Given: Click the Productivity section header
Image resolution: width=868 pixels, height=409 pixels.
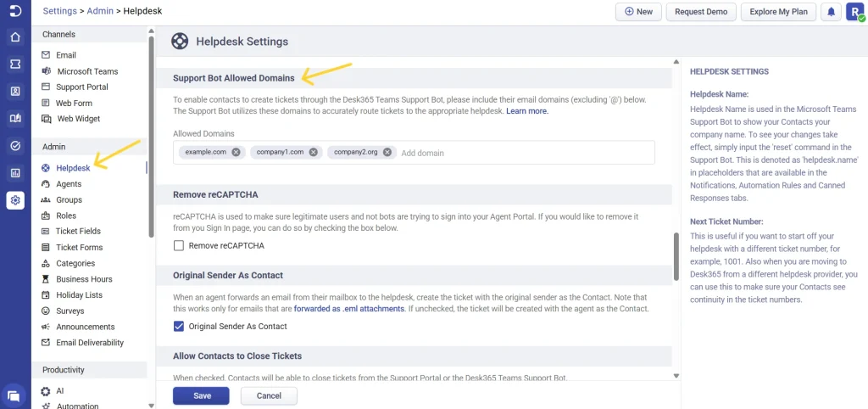Looking at the screenshot, I should point(89,370).
